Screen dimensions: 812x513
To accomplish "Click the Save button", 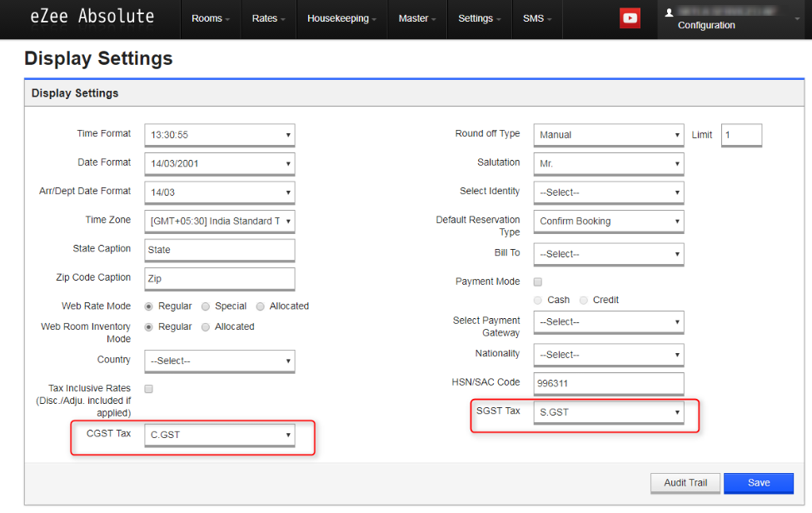I will click(759, 483).
